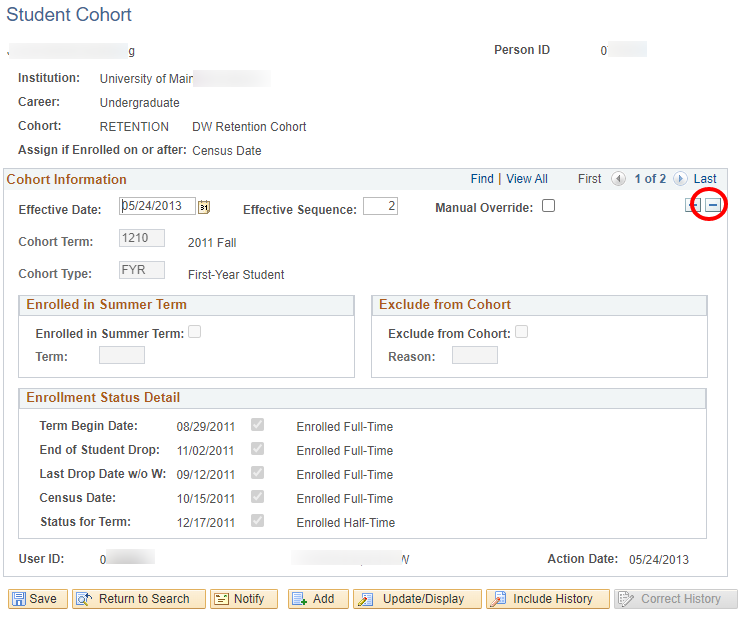Show the previous row arrow in Cohort Information
748x621 pixels.
pos(618,179)
